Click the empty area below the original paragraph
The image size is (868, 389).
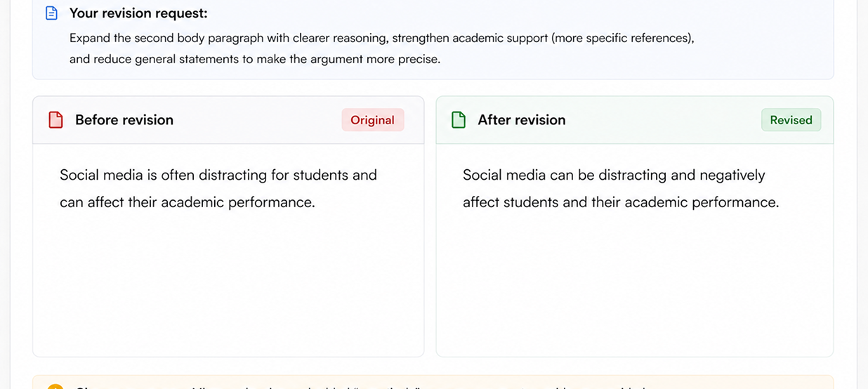pos(228,284)
